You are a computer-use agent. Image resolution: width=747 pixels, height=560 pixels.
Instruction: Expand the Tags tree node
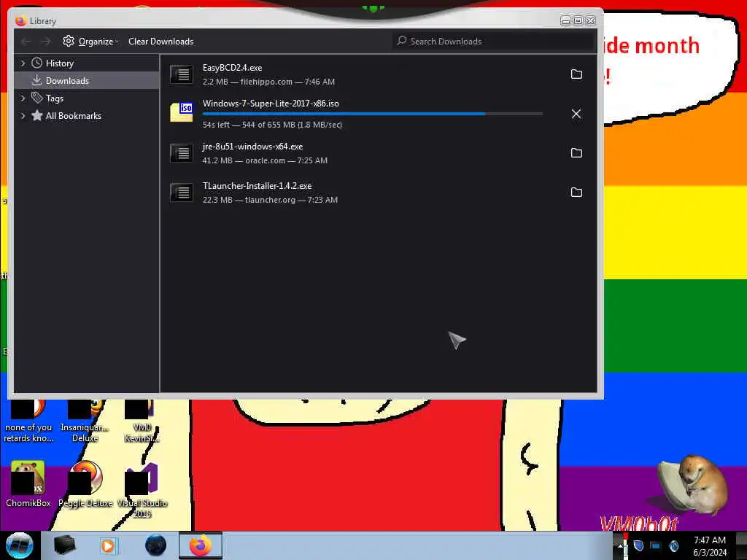(23, 98)
